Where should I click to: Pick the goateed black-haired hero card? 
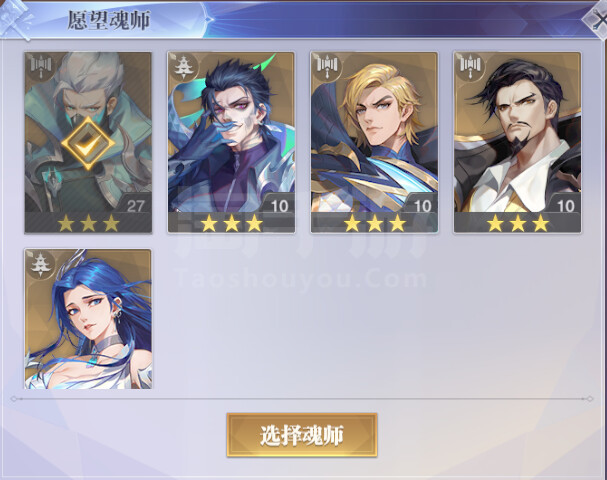[518, 143]
